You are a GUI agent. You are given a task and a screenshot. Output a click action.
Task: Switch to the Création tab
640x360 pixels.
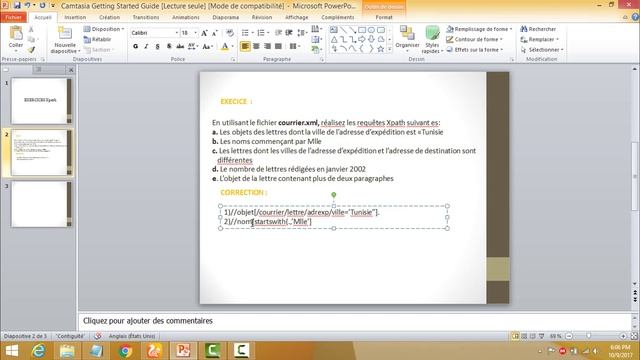tap(109, 17)
